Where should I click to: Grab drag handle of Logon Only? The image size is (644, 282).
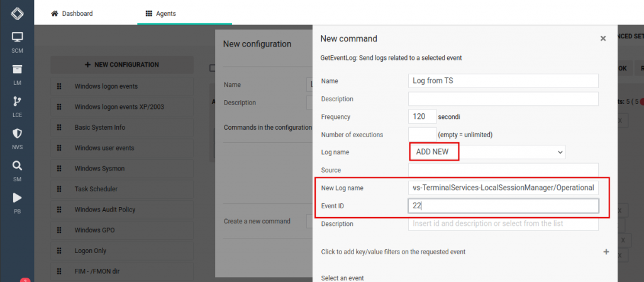(59, 251)
